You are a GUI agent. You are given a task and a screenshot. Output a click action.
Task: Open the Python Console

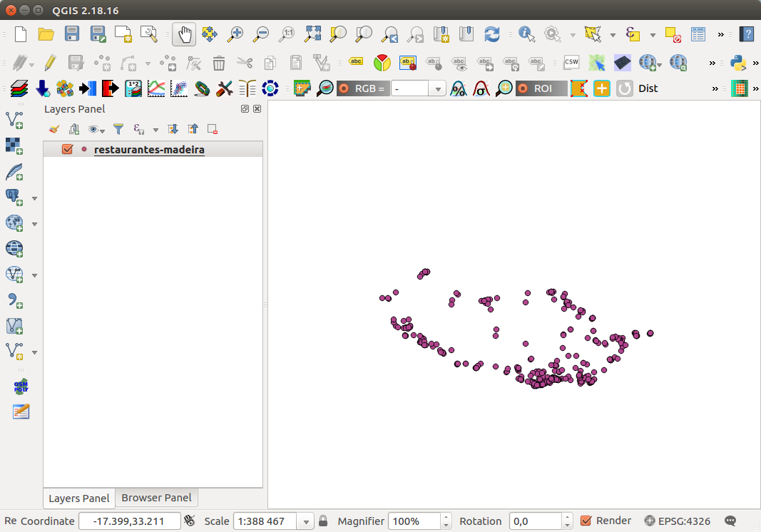(x=738, y=63)
